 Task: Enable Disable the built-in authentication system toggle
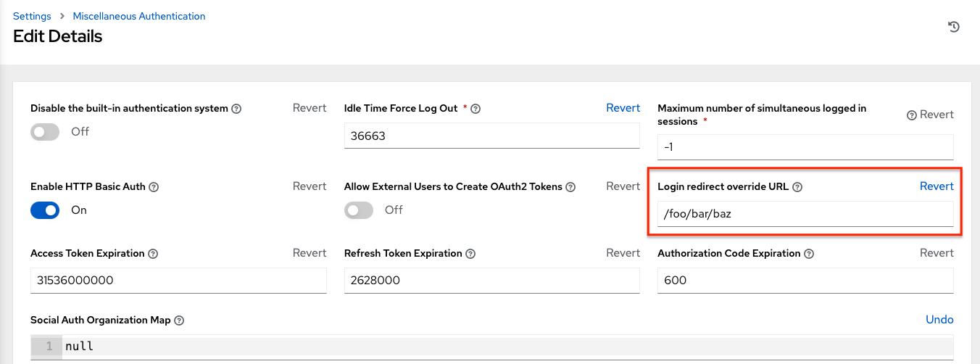(45, 132)
